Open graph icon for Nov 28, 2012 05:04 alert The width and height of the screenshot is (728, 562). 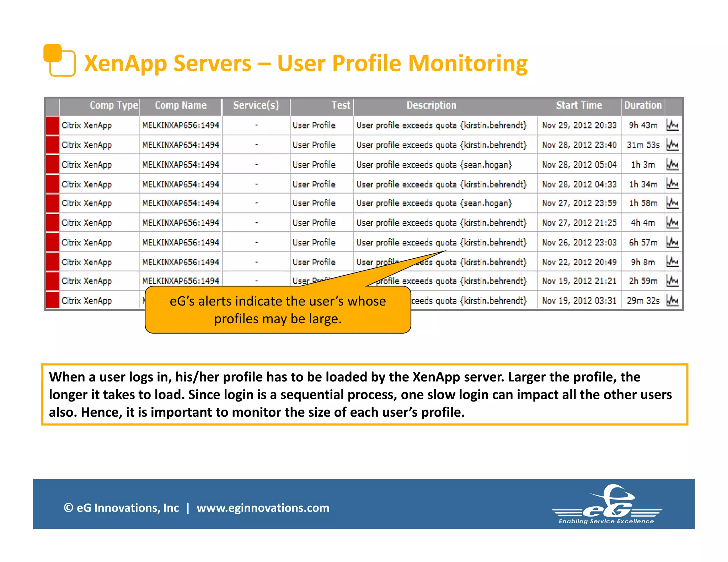[673, 164]
